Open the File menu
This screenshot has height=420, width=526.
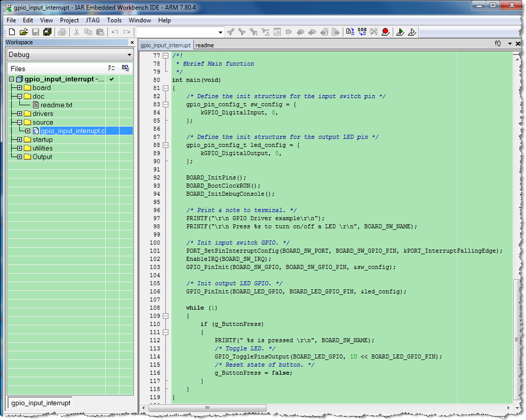point(11,20)
